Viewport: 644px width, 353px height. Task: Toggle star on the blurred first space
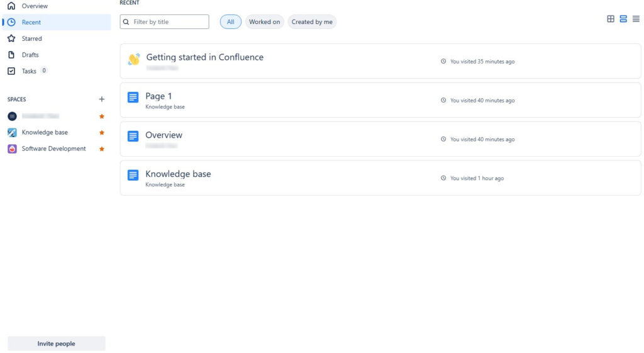pos(102,116)
